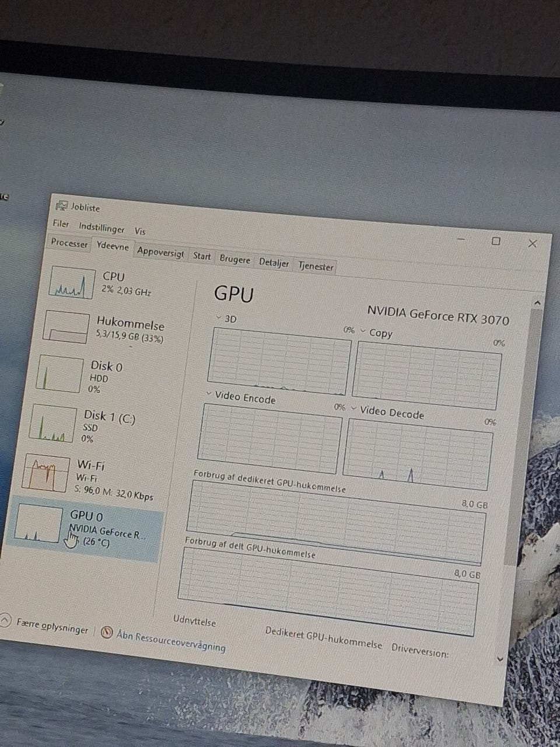Screen dimensions: 560x747
Task: Click the Copy usage graph
Action: (426, 375)
